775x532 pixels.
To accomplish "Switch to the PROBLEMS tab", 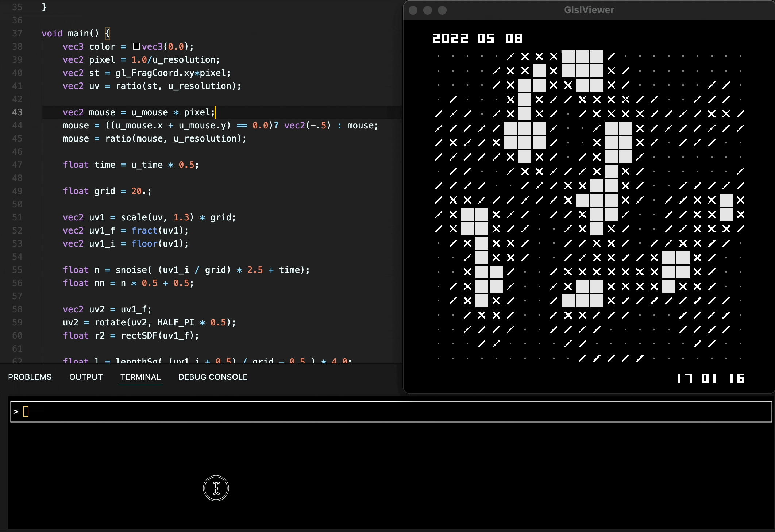I will tap(30, 377).
